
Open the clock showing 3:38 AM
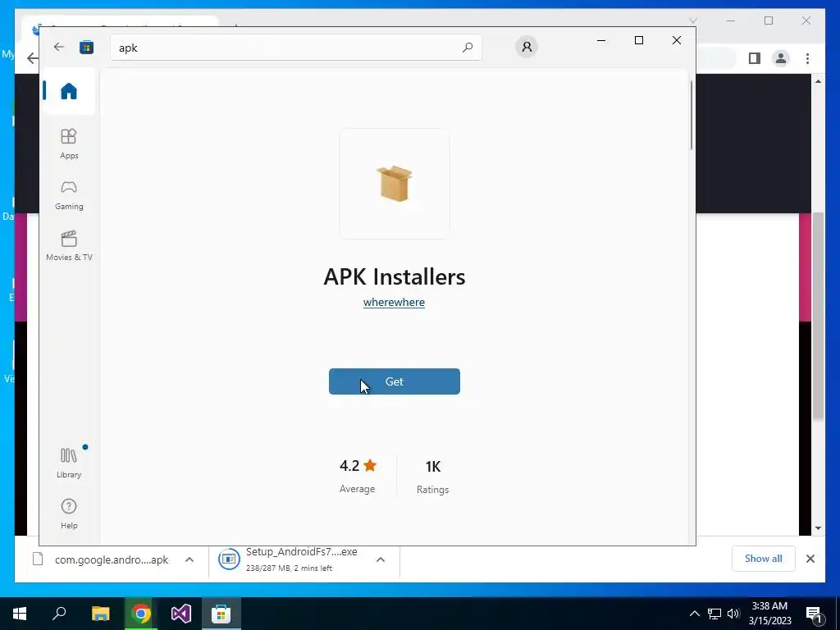pos(769,614)
